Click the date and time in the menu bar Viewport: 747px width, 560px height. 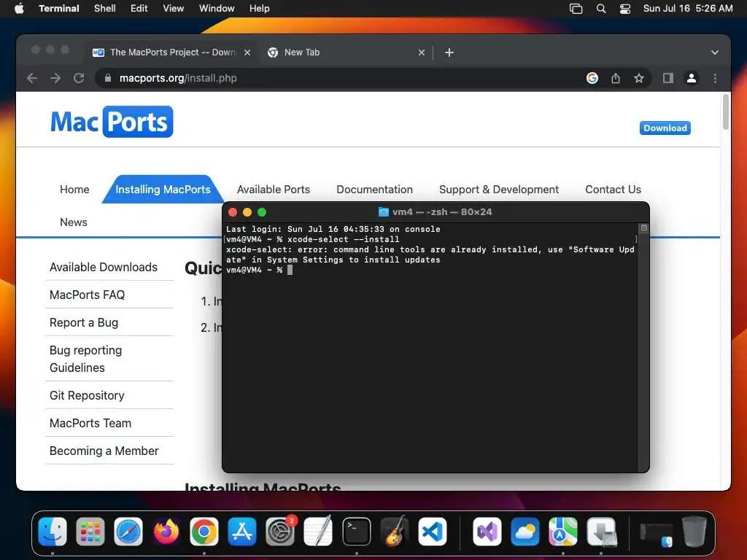(x=688, y=9)
